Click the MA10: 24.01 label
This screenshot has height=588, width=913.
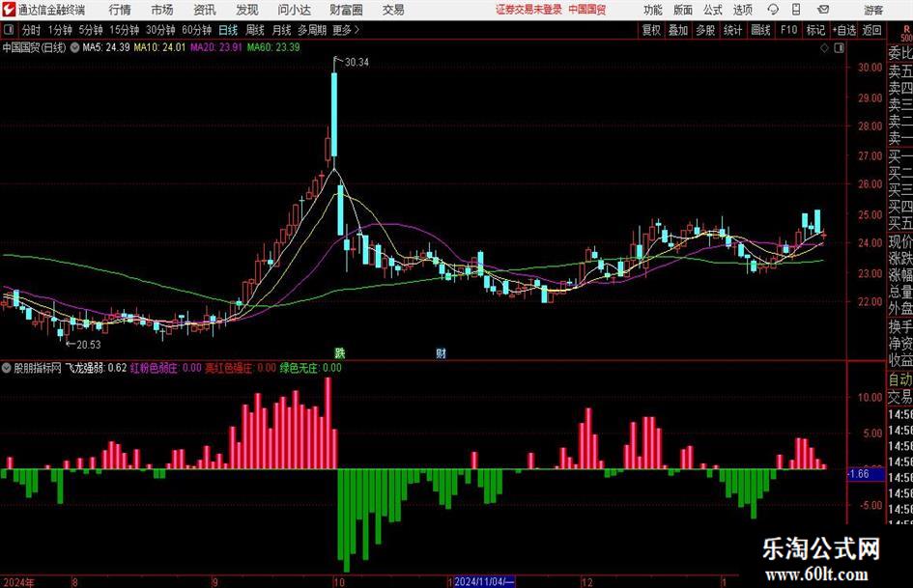pyautogui.click(x=159, y=47)
